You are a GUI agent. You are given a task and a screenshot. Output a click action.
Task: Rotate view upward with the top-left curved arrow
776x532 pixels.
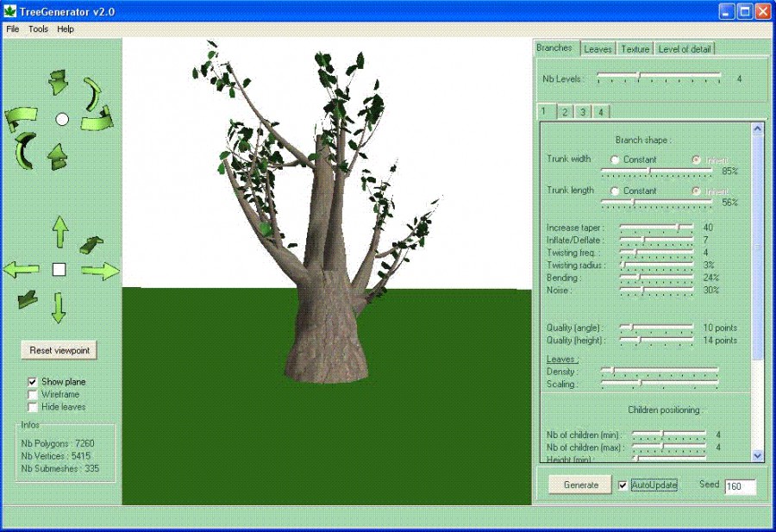(x=59, y=82)
